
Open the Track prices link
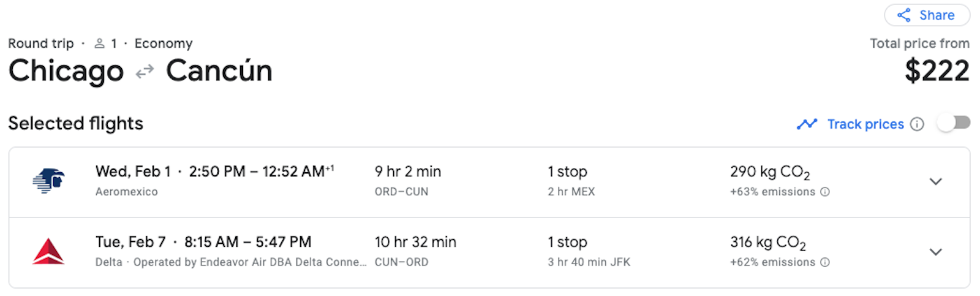(865, 124)
